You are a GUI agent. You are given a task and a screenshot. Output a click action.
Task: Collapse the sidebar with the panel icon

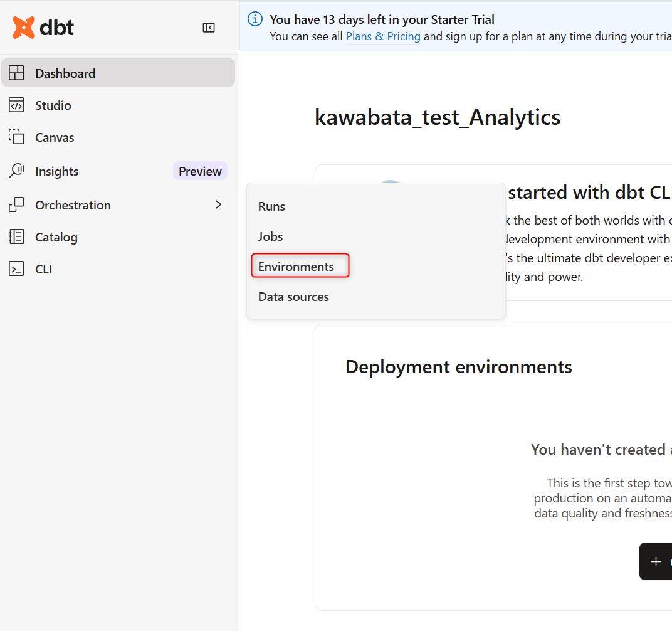tap(209, 28)
